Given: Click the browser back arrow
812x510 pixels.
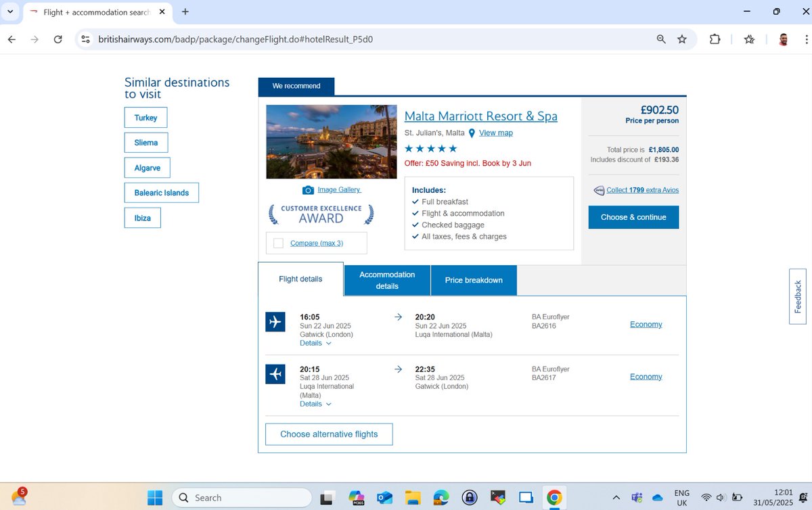Looking at the screenshot, I should tap(12, 39).
